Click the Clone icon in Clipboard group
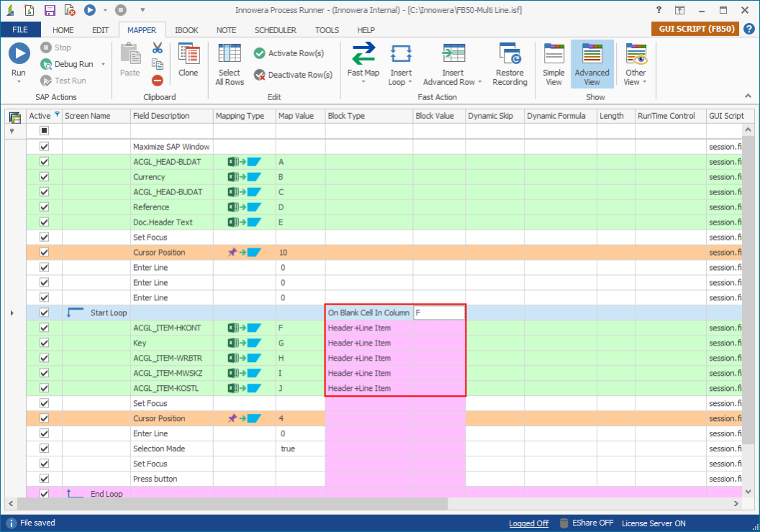The width and height of the screenshot is (760, 532). pos(189,55)
